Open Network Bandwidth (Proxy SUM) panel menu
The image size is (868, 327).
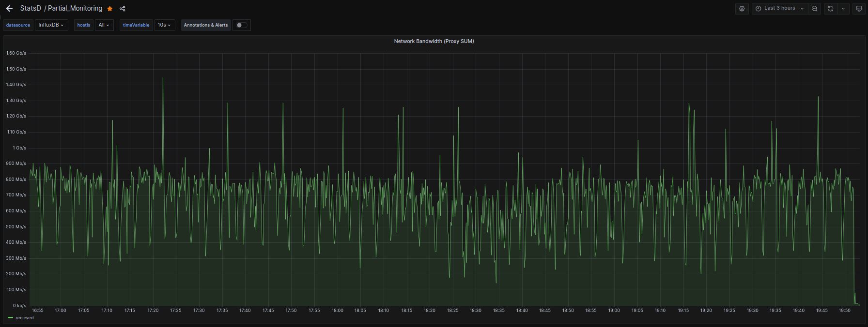[x=434, y=42]
